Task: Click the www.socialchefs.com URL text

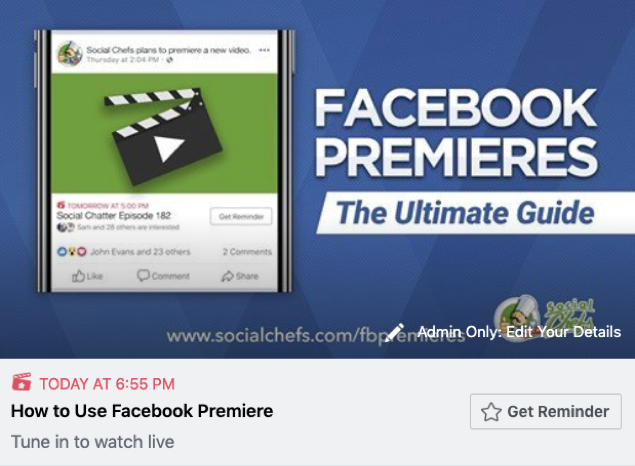Action: click(x=316, y=336)
